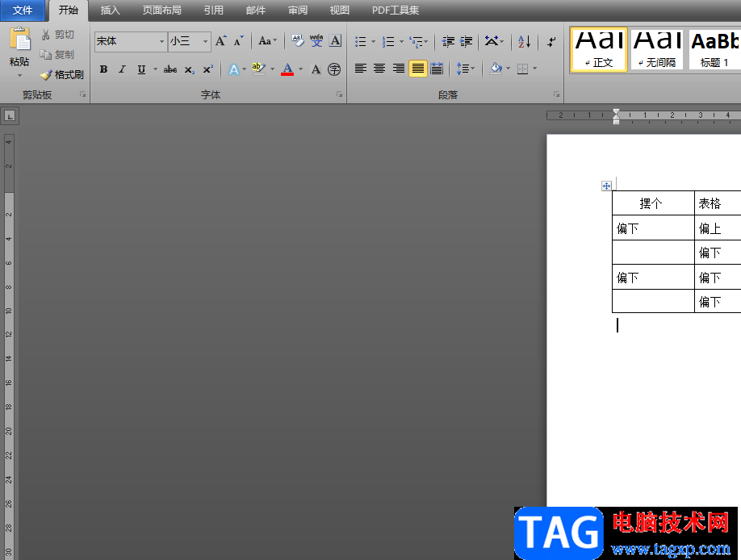The image size is (741, 560).
Task: Click the Cut (剪切) scissors button
Action: point(57,35)
